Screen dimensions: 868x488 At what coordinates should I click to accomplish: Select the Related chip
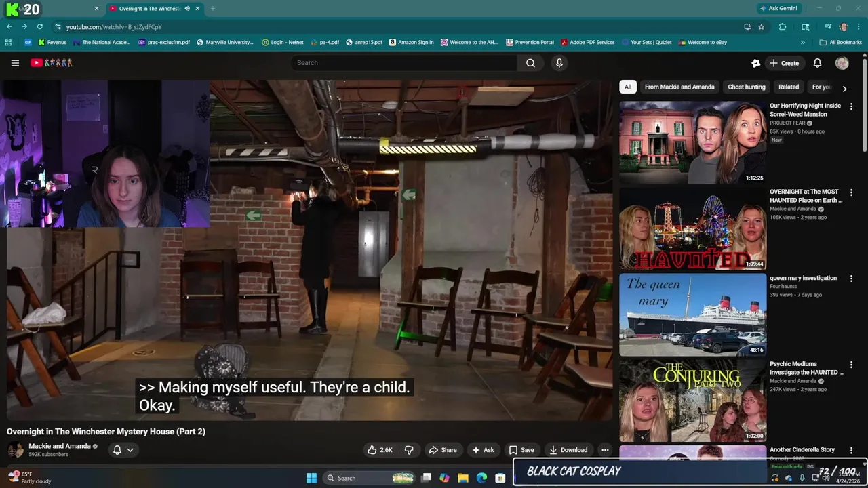pyautogui.click(x=789, y=87)
